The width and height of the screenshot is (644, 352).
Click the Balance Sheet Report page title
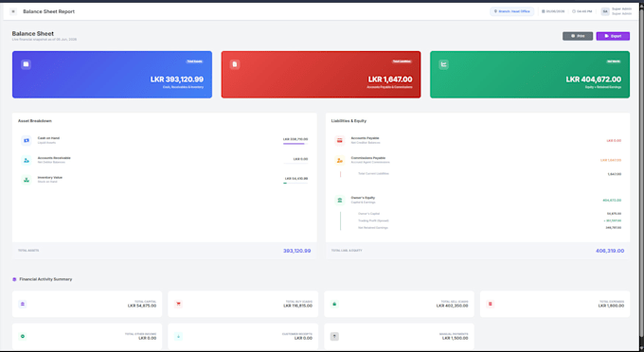click(49, 11)
